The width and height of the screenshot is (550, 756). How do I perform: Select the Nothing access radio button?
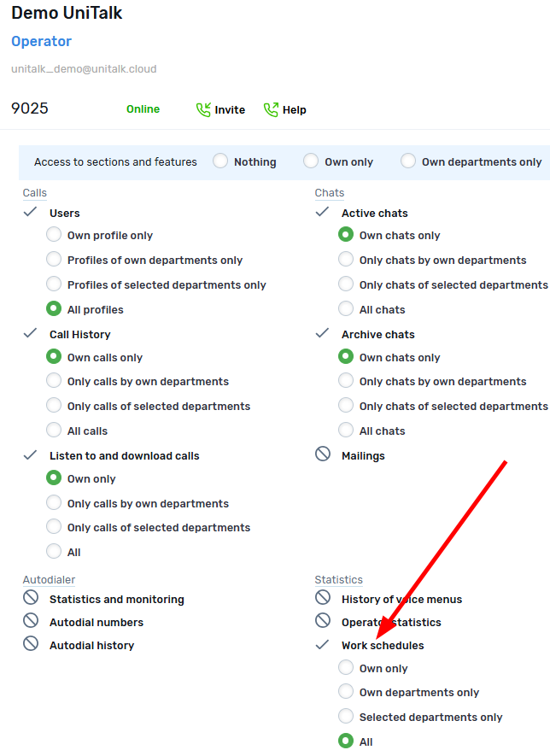tap(221, 161)
